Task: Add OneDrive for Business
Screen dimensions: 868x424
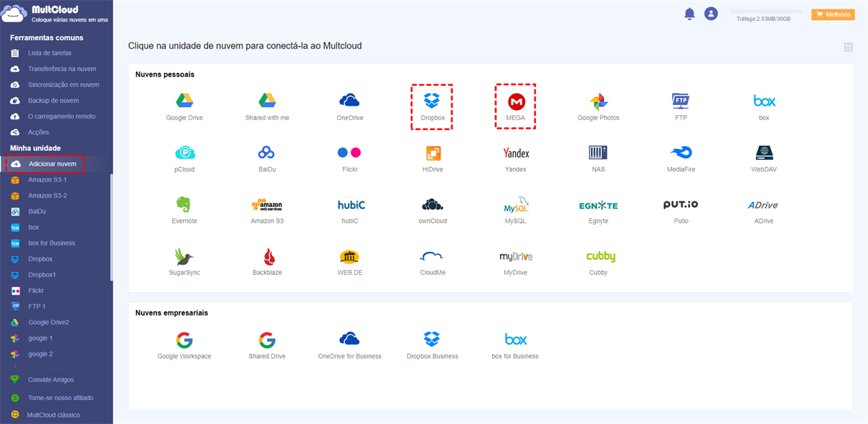Action: point(349,346)
